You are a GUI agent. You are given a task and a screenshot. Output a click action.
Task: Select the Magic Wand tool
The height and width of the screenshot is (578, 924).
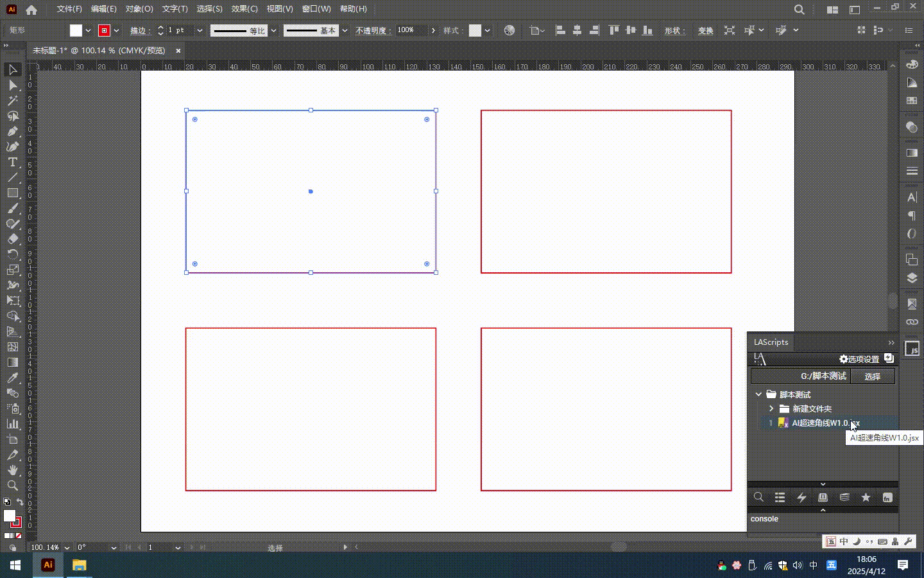click(x=12, y=101)
